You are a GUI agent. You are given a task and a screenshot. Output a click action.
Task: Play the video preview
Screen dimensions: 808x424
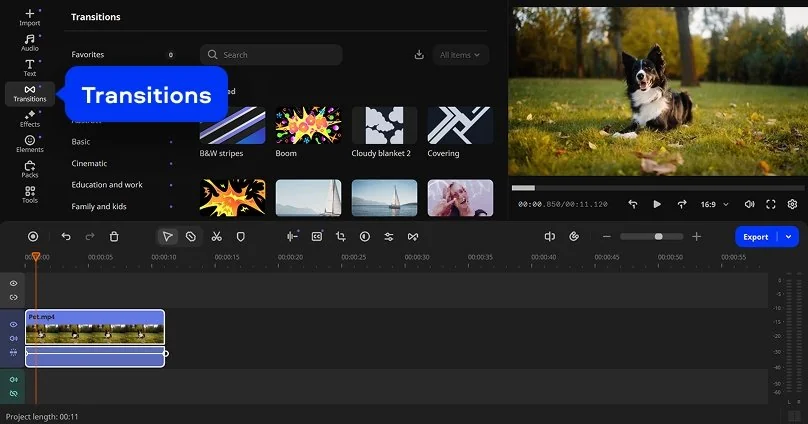click(x=657, y=204)
